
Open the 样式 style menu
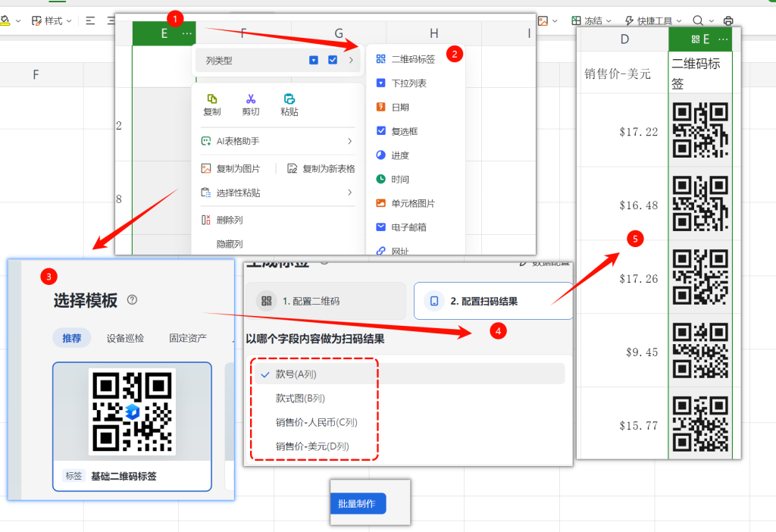pos(52,20)
